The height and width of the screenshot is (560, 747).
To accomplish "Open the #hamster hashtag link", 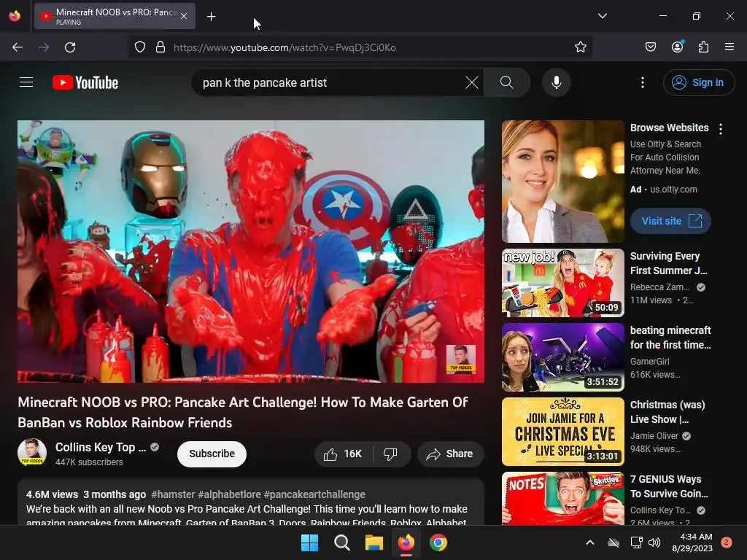I will tap(173, 494).
